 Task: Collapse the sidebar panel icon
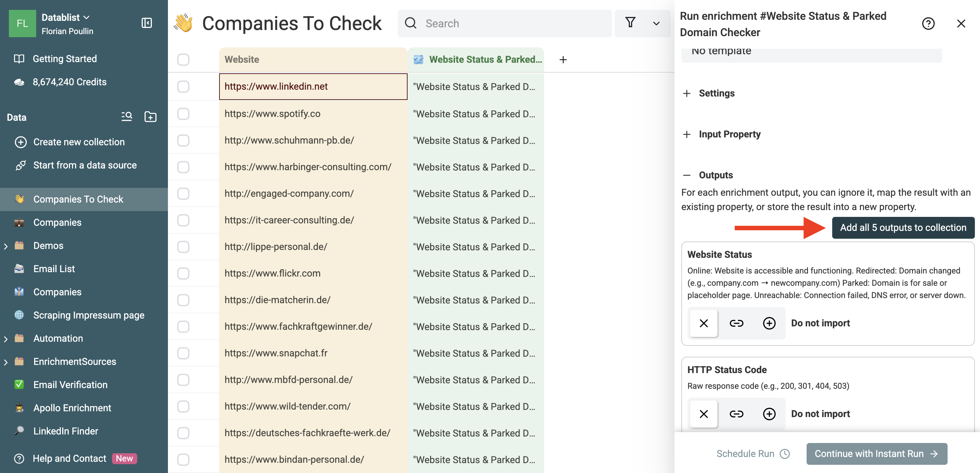pyautogui.click(x=146, y=23)
